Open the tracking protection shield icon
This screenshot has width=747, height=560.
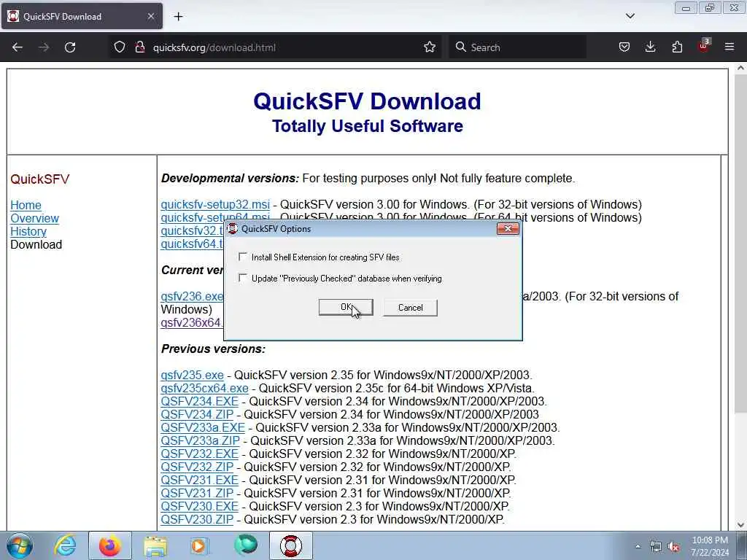pyautogui.click(x=120, y=47)
